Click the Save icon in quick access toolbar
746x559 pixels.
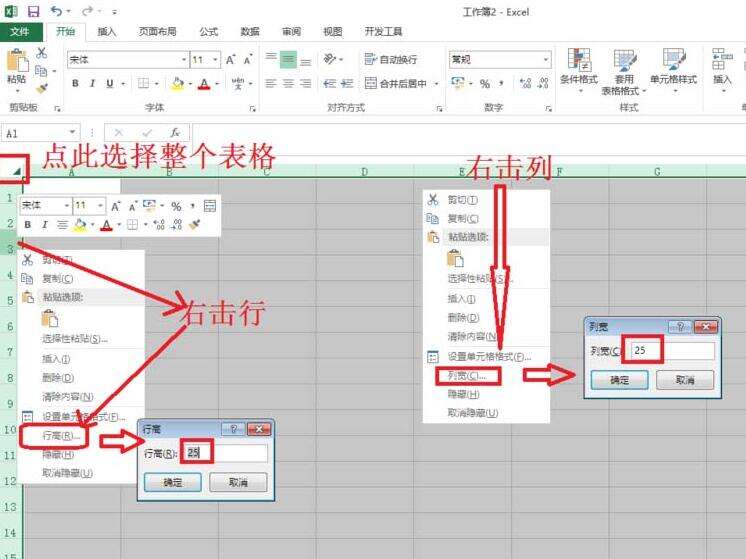pos(33,11)
